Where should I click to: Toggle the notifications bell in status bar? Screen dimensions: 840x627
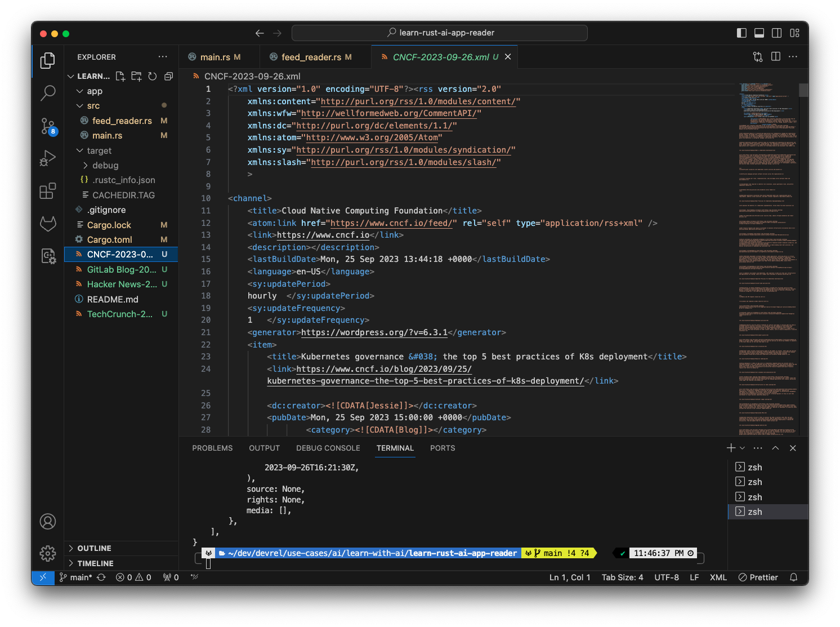[794, 577]
